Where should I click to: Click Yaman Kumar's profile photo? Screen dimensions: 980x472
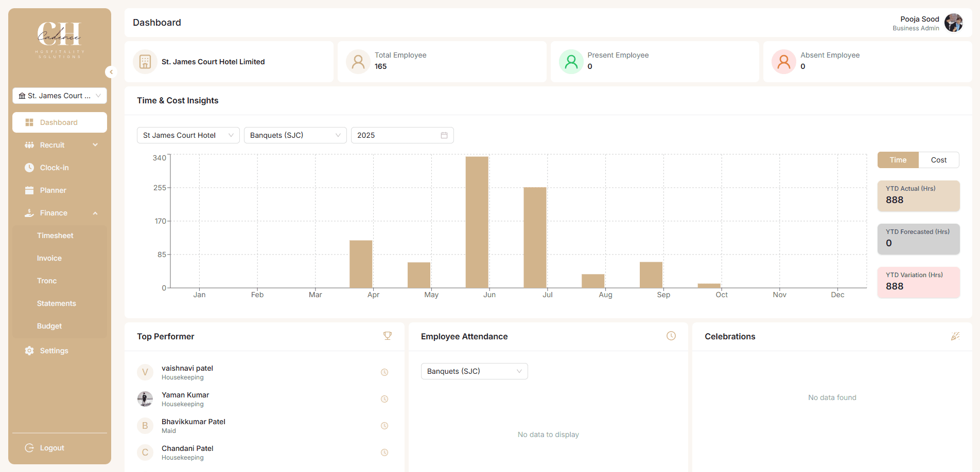pos(145,399)
